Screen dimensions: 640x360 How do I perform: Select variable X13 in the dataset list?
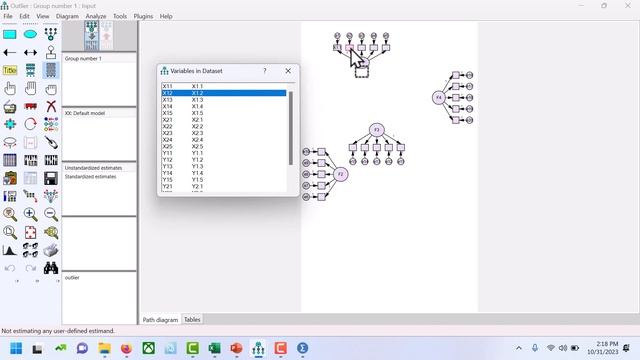[224, 100]
